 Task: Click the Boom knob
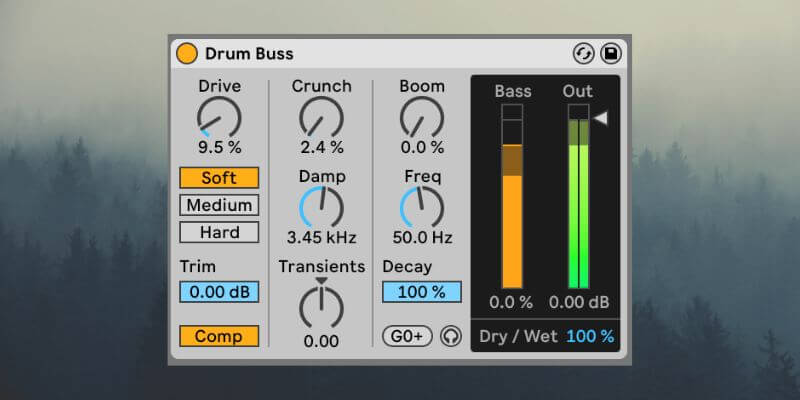[x=422, y=117]
